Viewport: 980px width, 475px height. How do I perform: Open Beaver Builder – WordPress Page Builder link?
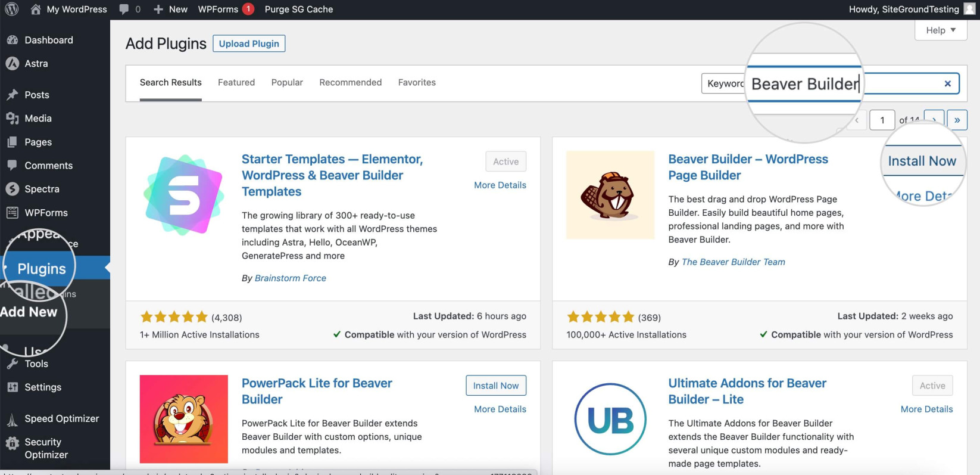pos(748,167)
